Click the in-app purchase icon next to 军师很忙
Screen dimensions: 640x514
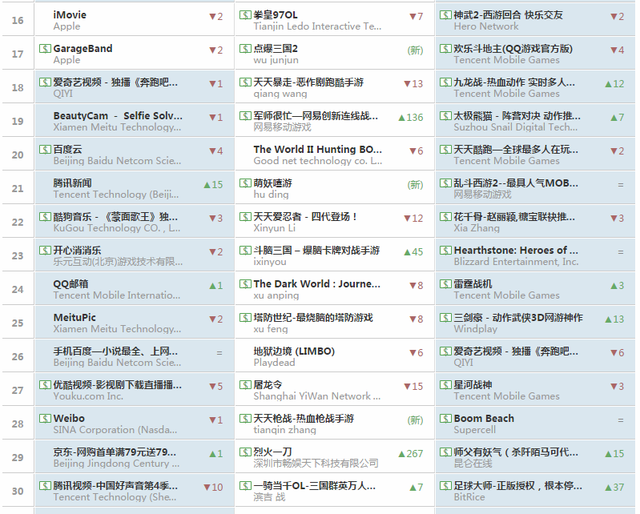pyautogui.click(x=245, y=116)
